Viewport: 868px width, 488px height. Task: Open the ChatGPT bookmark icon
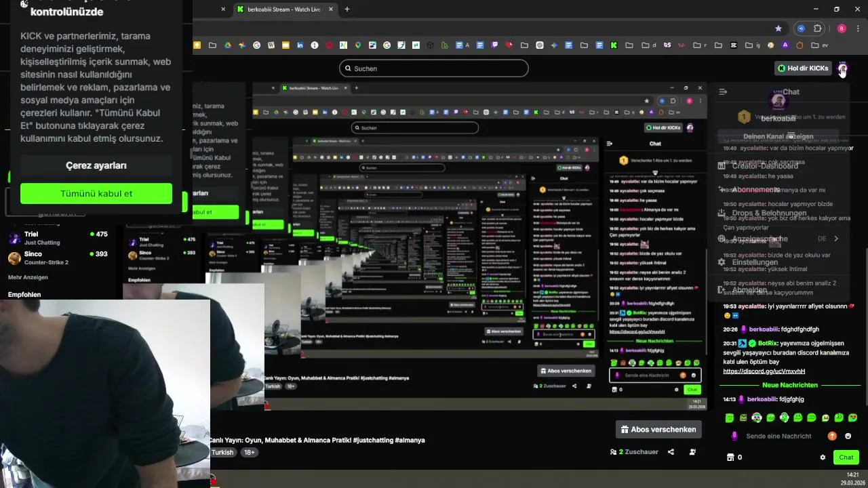[540, 45]
